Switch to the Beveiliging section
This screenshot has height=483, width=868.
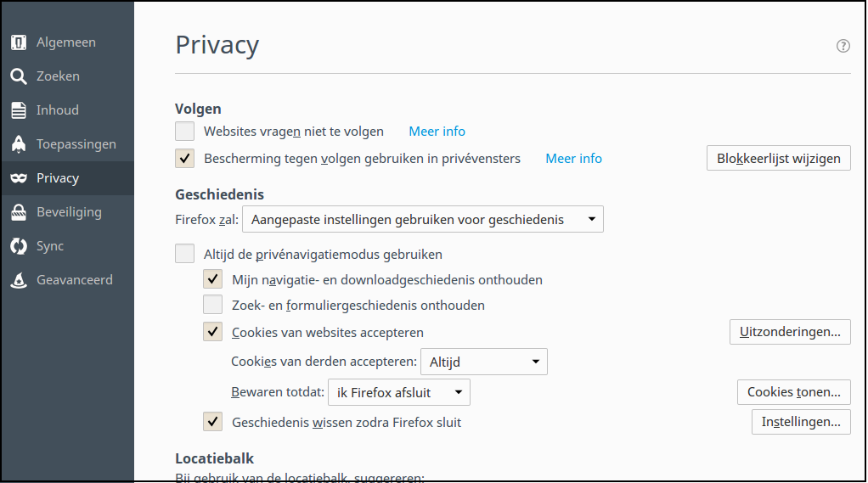(68, 212)
